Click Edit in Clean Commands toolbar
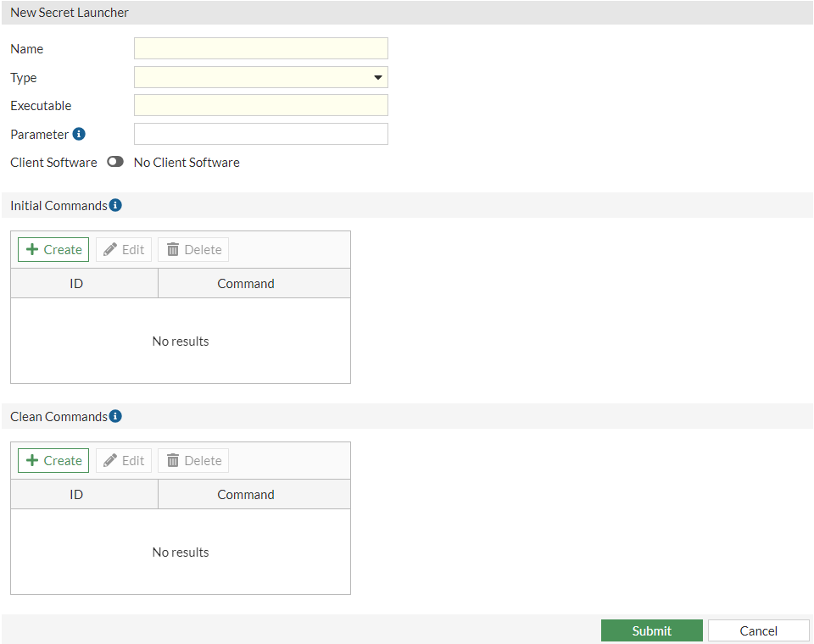The width and height of the screenshot is (814, 644). tap(124, 461)
